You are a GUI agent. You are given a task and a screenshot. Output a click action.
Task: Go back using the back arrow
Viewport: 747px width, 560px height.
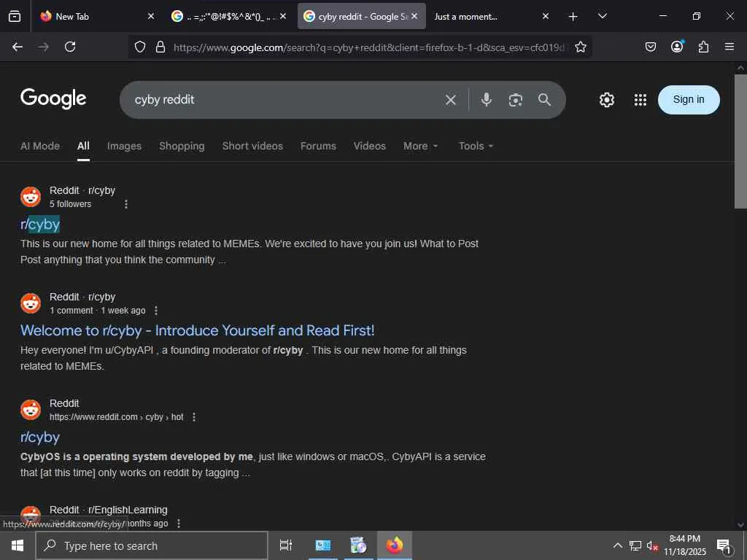click(18, 47)
